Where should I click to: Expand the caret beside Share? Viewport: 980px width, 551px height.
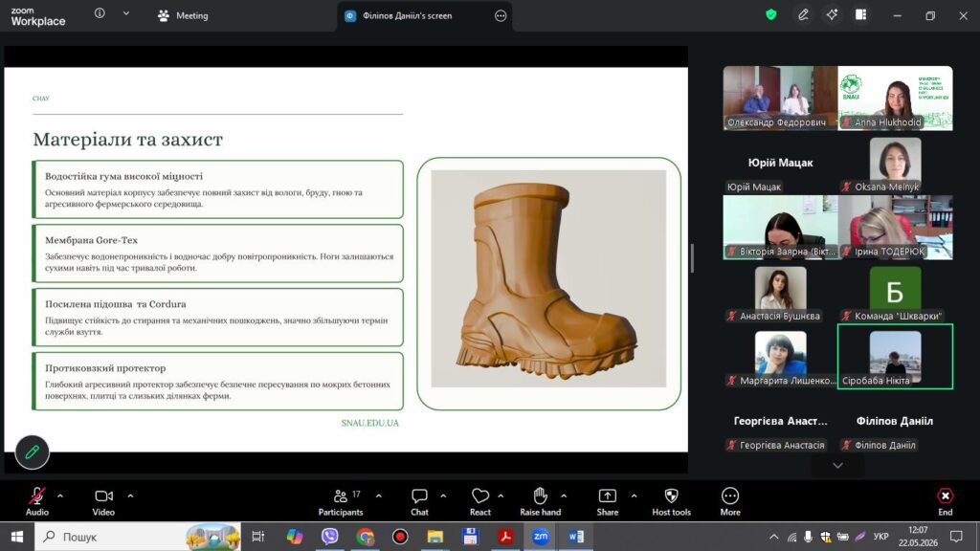pos(634,496)
